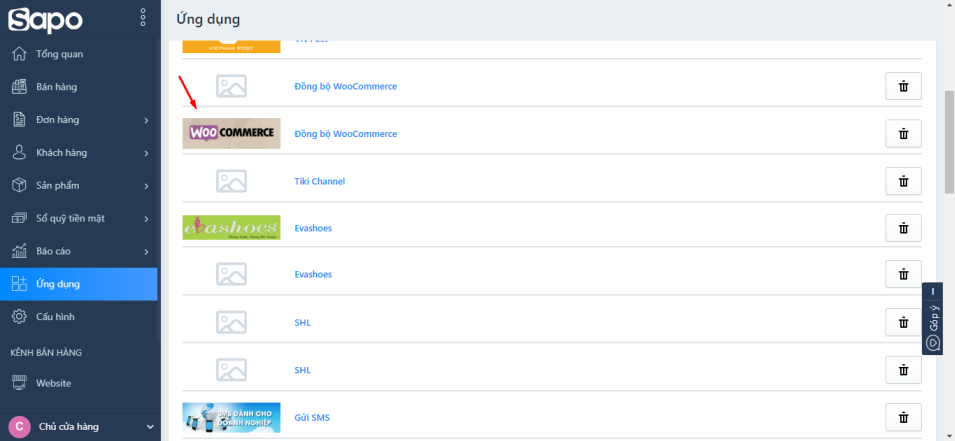Click the Tổng quan house icon

point(19,54)
